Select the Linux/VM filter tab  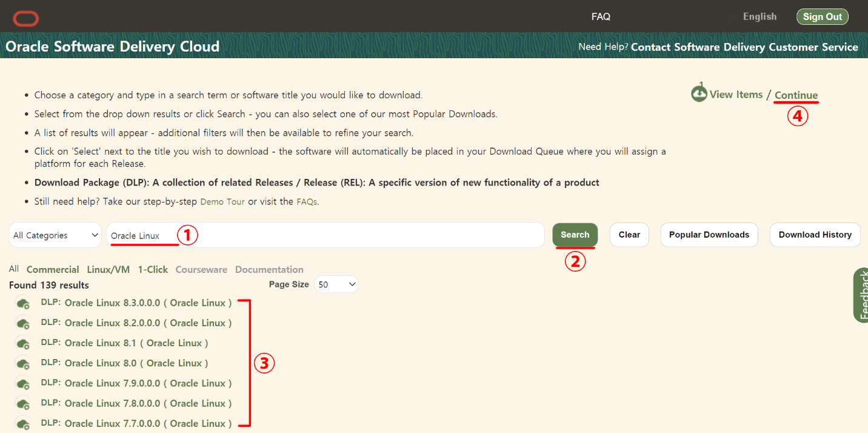(109, 270)
